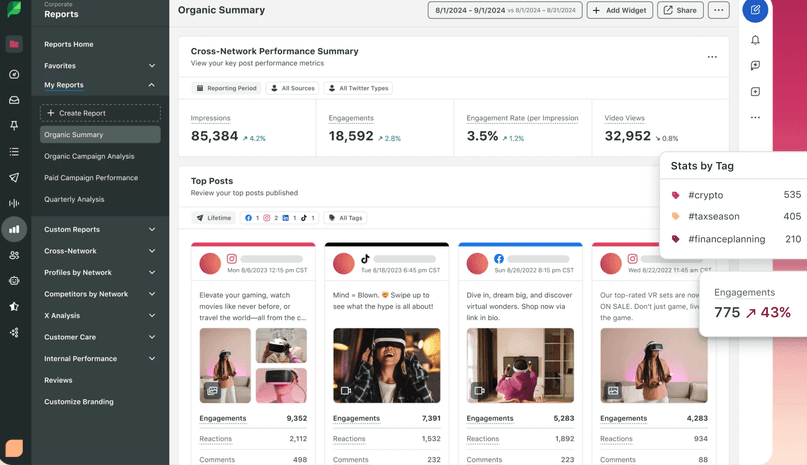Click the Add Widget button

pos(620,10)
